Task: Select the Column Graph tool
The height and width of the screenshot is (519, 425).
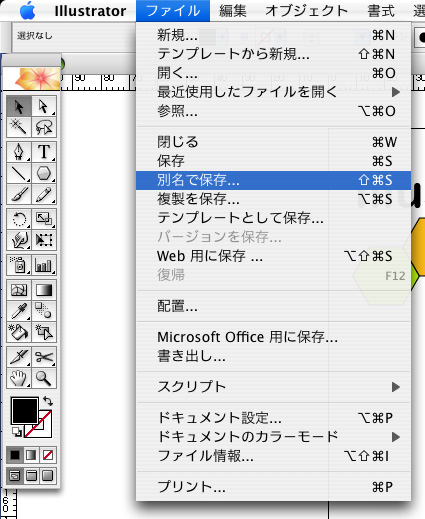Action: [44, 265]
